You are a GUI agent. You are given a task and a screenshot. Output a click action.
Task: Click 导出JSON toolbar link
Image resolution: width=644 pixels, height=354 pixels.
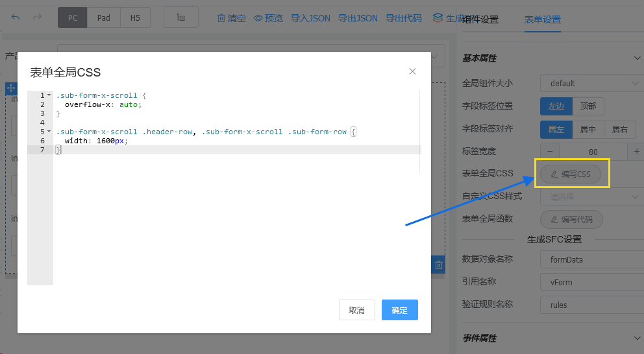point(358,18)
